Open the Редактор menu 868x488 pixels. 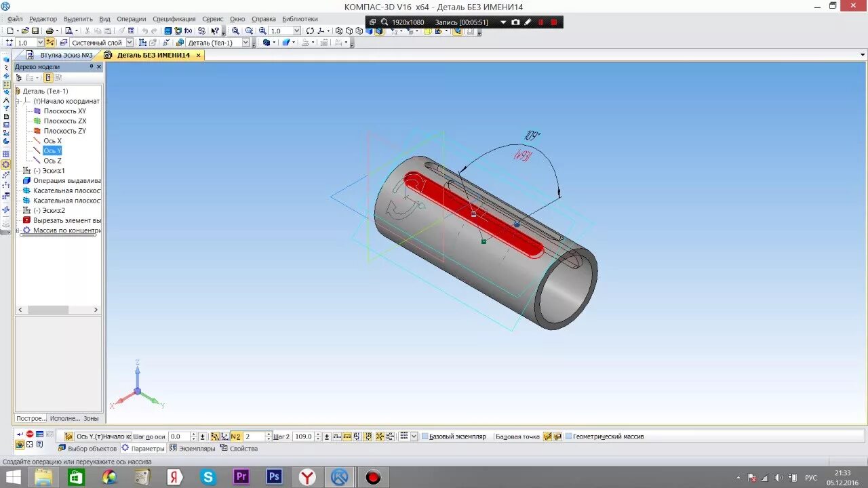pos(43,19)
